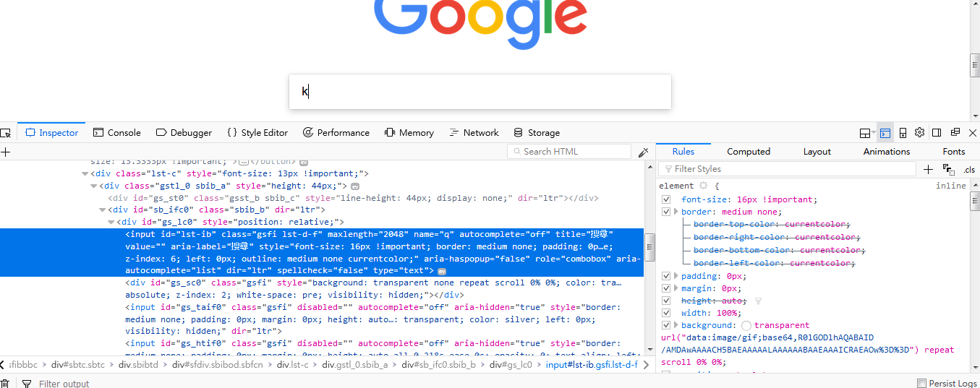The height and width of the screenshot is (388, 980).
Task: Select the div id gs_st0 row
Action: click(352, 198)
